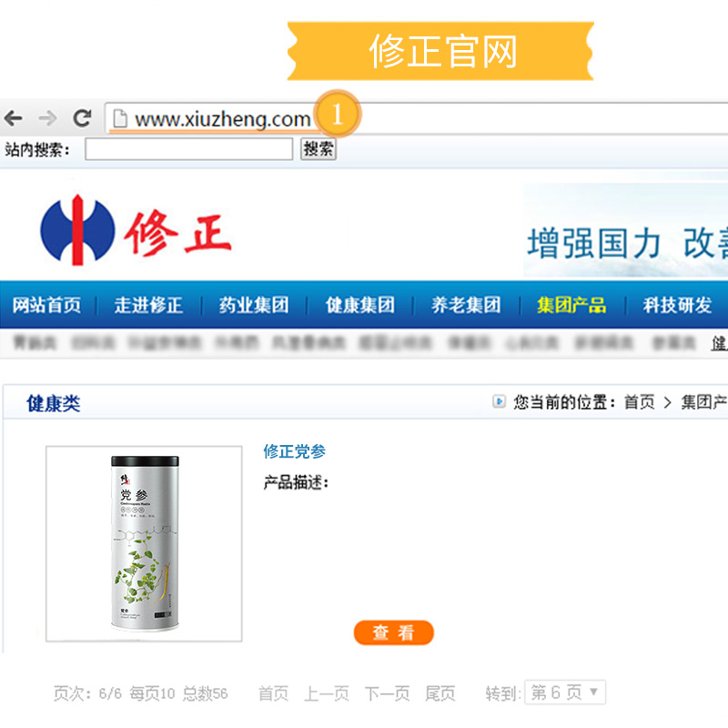Click the www.xiuzheng.com address bar
728x728 pixels.
[x=417, y=119]
